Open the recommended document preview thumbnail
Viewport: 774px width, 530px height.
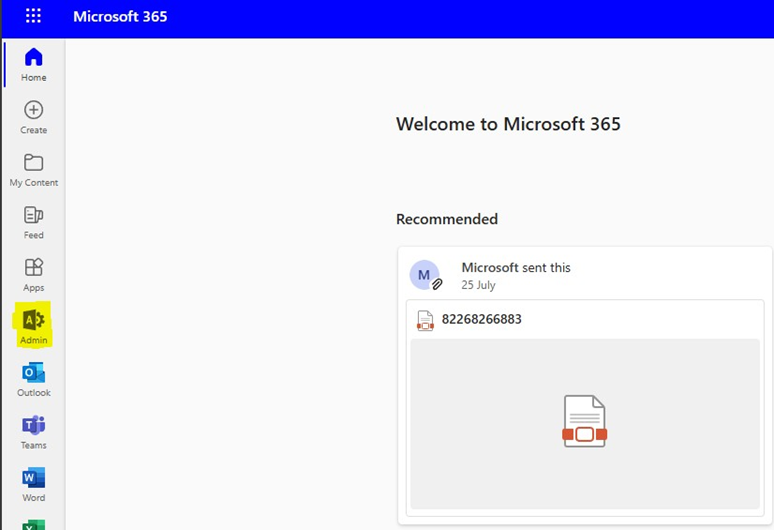point(584,422)
